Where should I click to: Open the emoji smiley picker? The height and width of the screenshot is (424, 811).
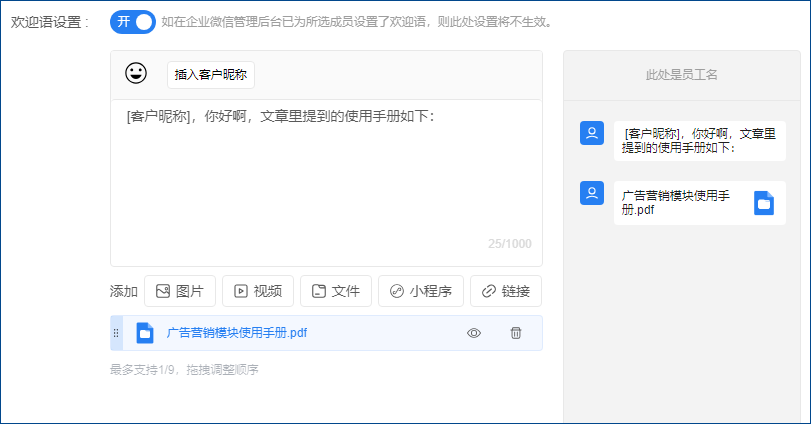pos(136,73)
